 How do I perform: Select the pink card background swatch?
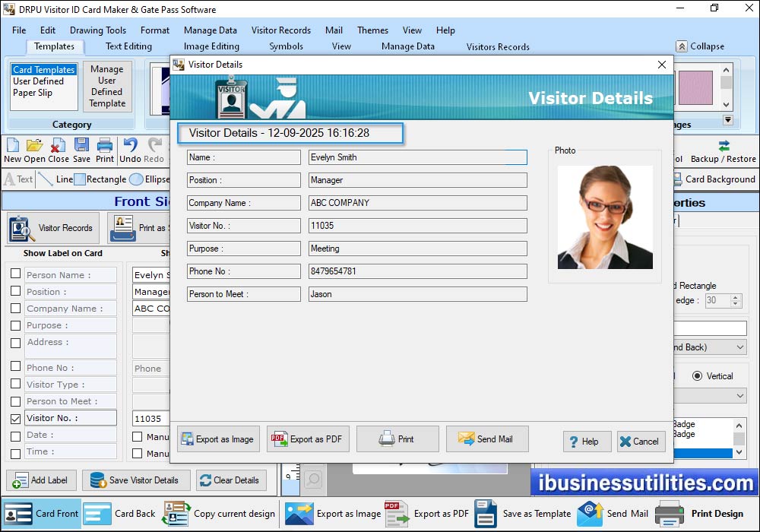695,87
